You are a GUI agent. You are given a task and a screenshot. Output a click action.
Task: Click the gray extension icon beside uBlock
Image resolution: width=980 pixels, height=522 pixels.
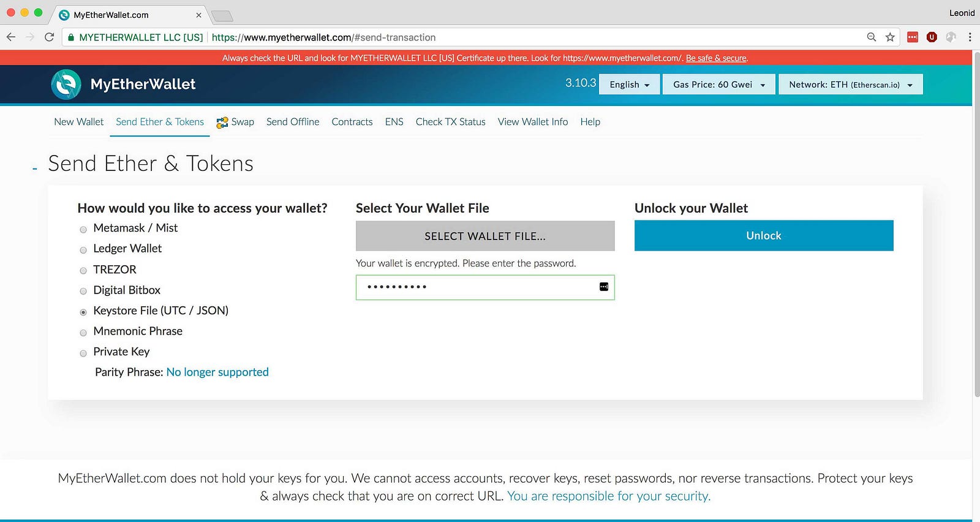951,37
